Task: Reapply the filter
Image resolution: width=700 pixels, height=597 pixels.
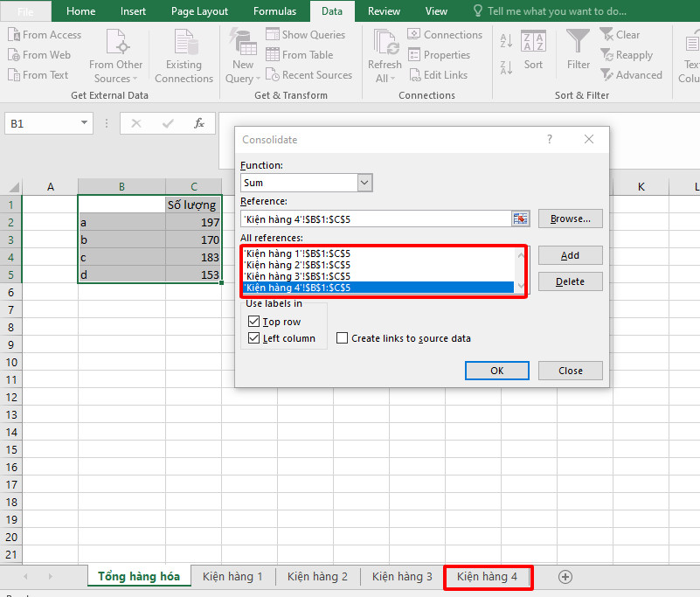Action: click(627, 55)
